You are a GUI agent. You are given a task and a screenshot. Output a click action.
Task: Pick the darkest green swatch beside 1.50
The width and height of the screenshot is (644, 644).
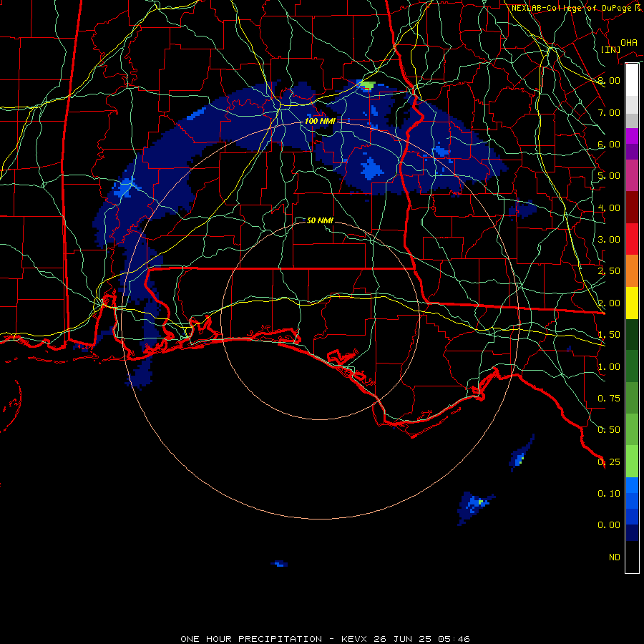click(632, 334)
